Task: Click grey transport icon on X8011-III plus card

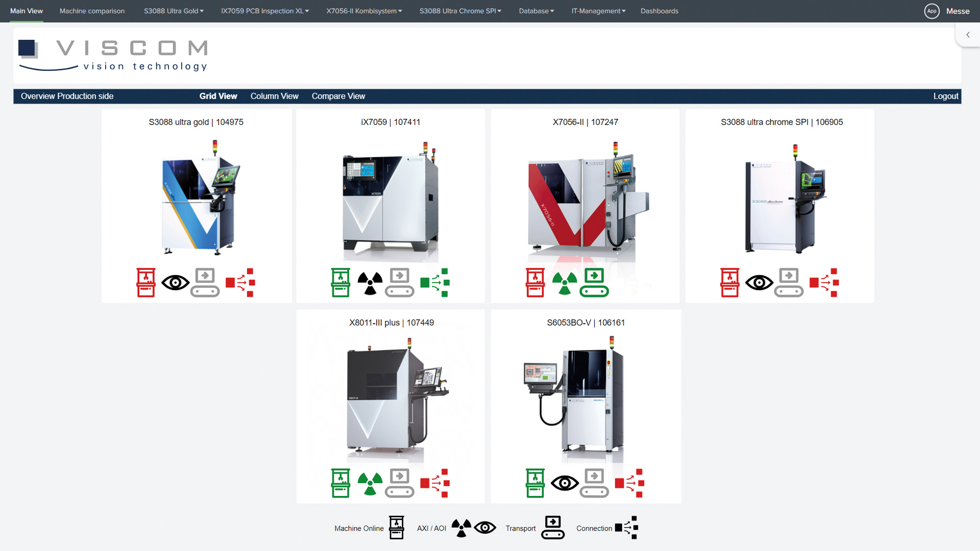Action: 400,483
